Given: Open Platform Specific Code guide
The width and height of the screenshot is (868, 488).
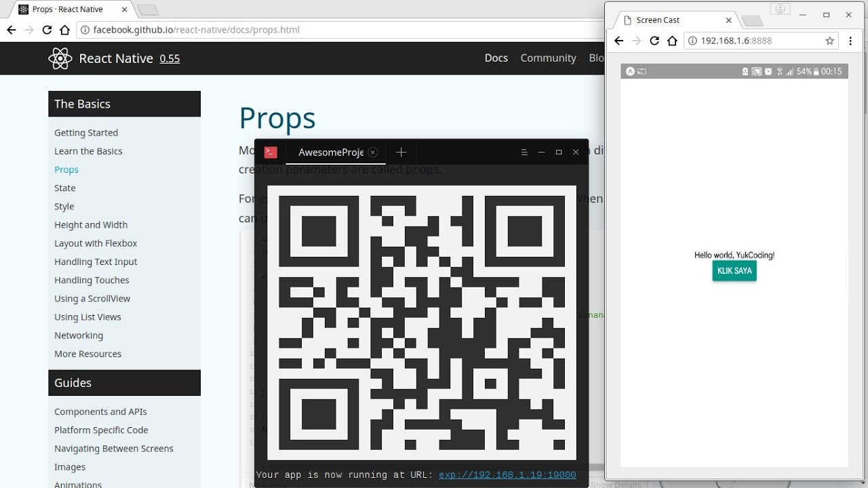Looking at the screenshot, I should [x=101, y=430].
